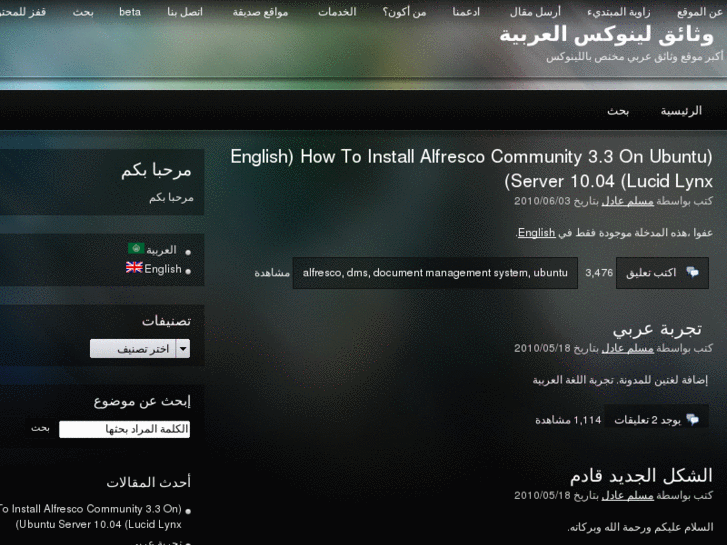
Task: Follow the underlined English link in the apology note
Action: coord(536,232)
